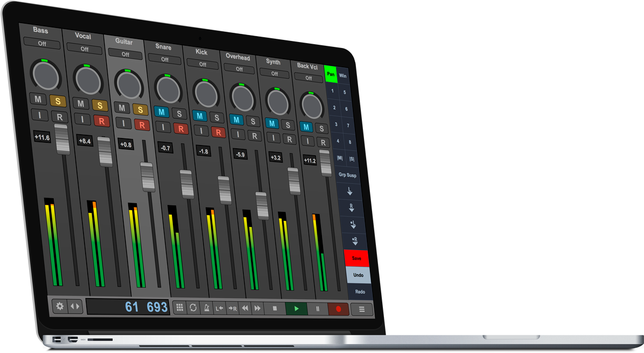Select the Synth channel name label

click(x=273, y=61)
